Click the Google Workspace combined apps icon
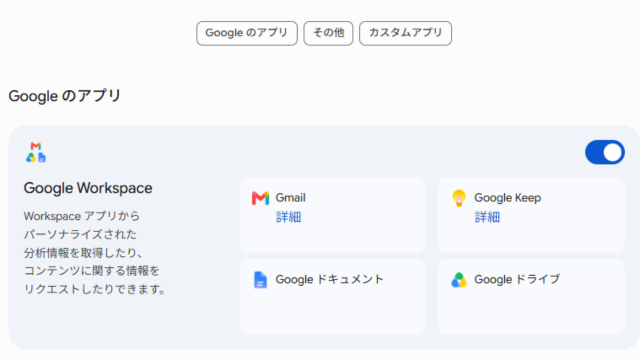The height and width of the screenshot is (360, 640). (x=36, y=152)
